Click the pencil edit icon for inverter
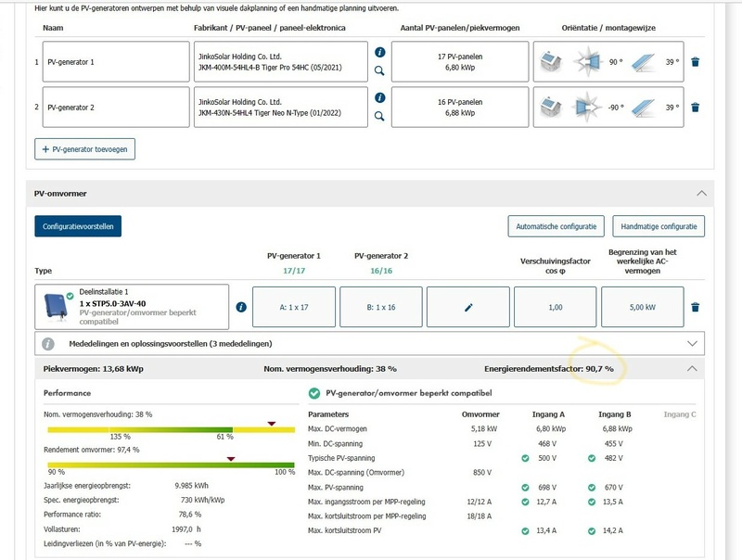This screenshot has width=742, height=560. click(x=468, y=307)
